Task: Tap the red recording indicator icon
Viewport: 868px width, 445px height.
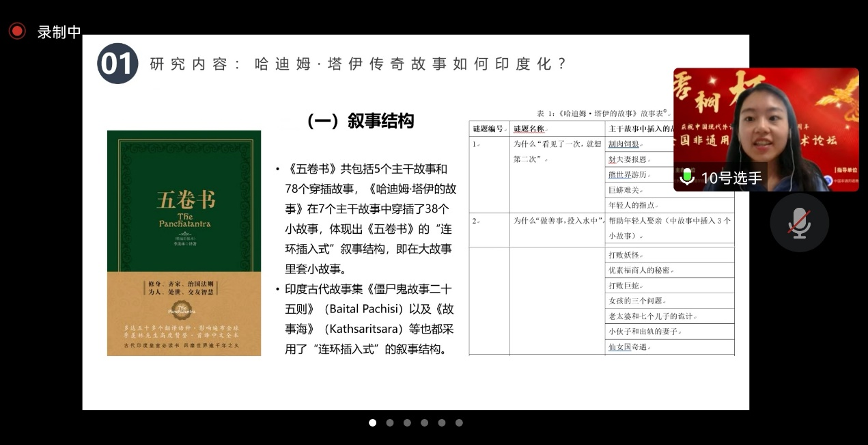Action: point(17,31)
